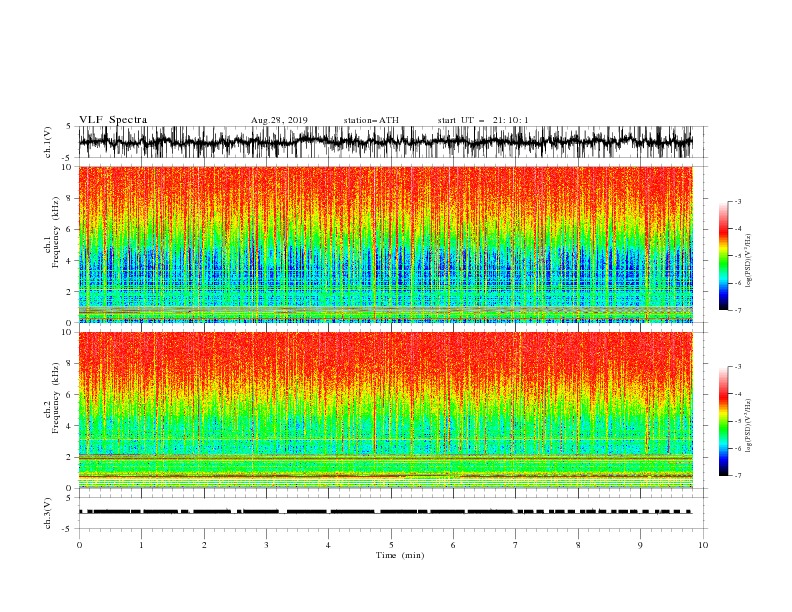Click the ch.3(V) axis label
This screenshot has width=792, height=612.
48,513
